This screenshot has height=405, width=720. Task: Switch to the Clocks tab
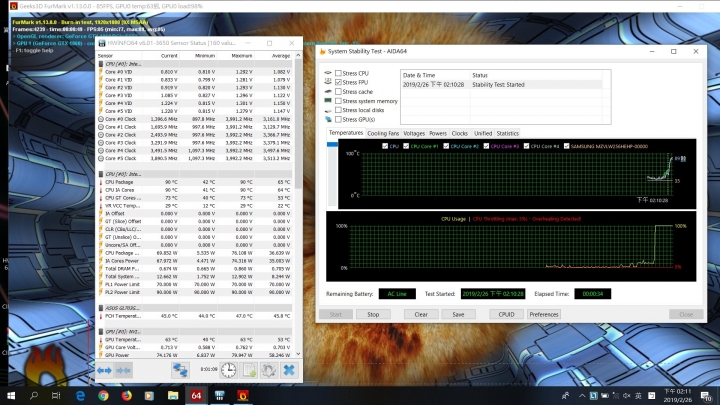[460, 133]
